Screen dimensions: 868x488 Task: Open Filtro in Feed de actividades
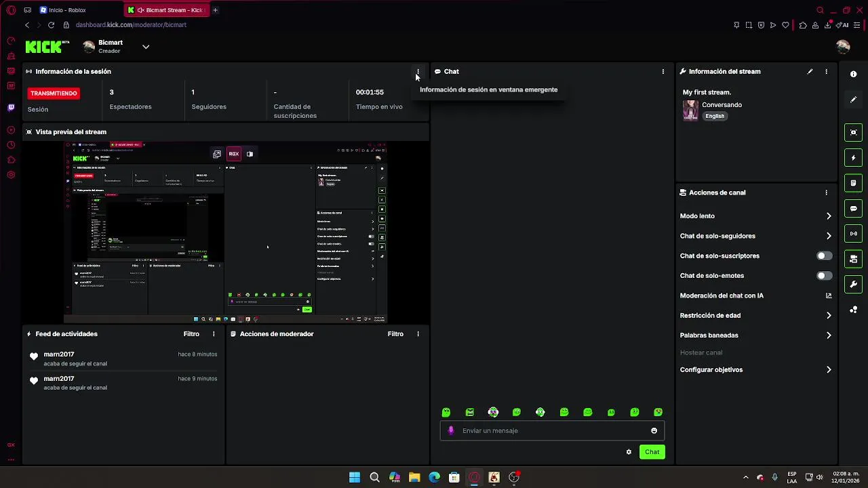point(191,334)
